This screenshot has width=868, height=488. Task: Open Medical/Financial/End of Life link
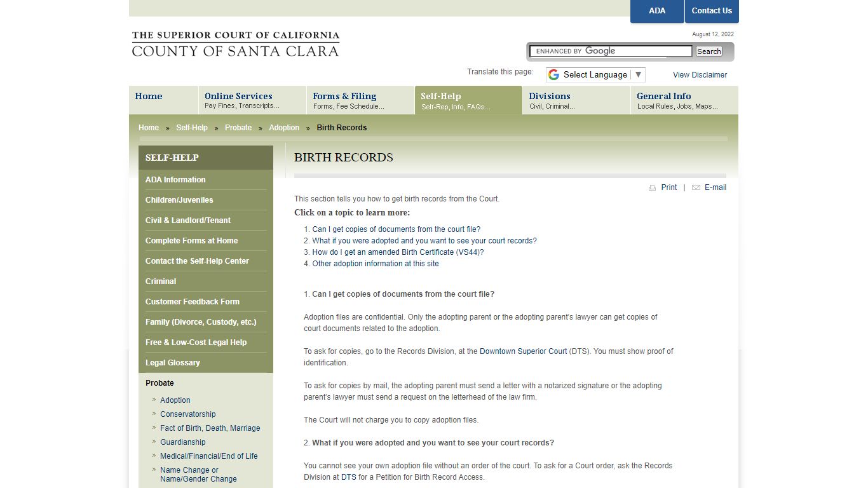click(209, 456)
